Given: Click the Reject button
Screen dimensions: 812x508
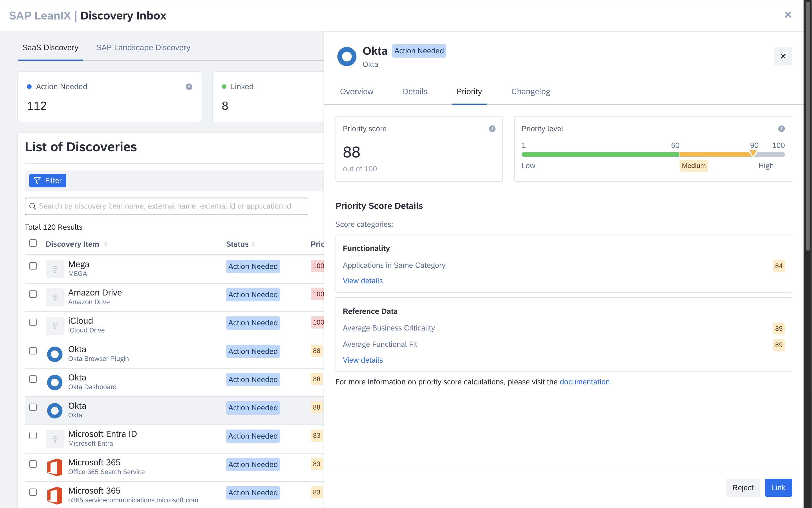Looking at the screenshot, I should [743, 487].
